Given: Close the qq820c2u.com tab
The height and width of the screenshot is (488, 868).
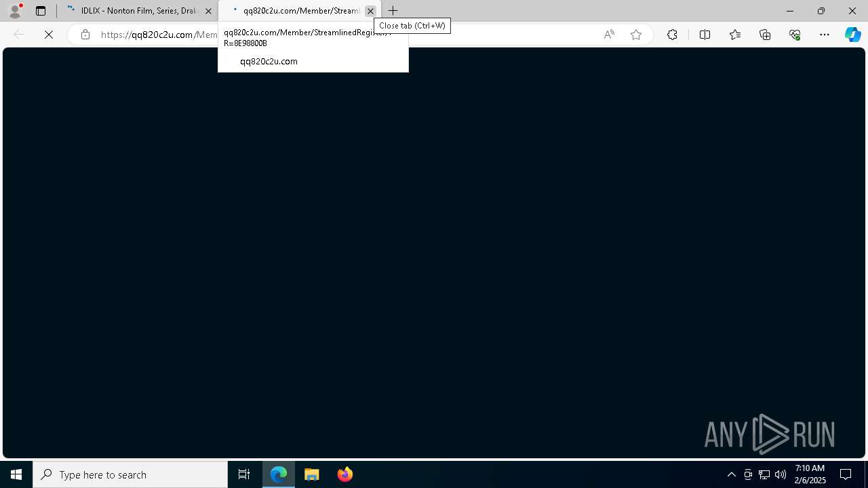Looking at the screenshot, I should click(370, 11).
